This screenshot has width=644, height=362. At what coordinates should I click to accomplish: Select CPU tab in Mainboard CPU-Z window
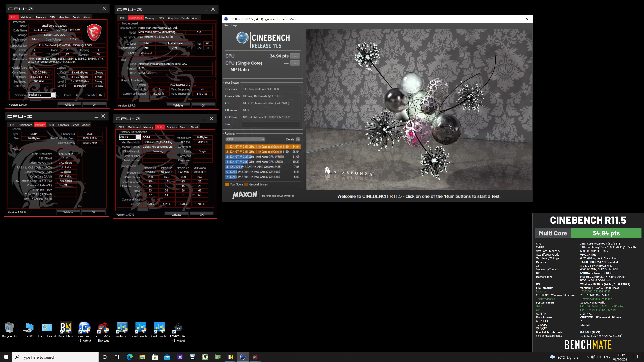pyautogui.click(x=122, y=18)
